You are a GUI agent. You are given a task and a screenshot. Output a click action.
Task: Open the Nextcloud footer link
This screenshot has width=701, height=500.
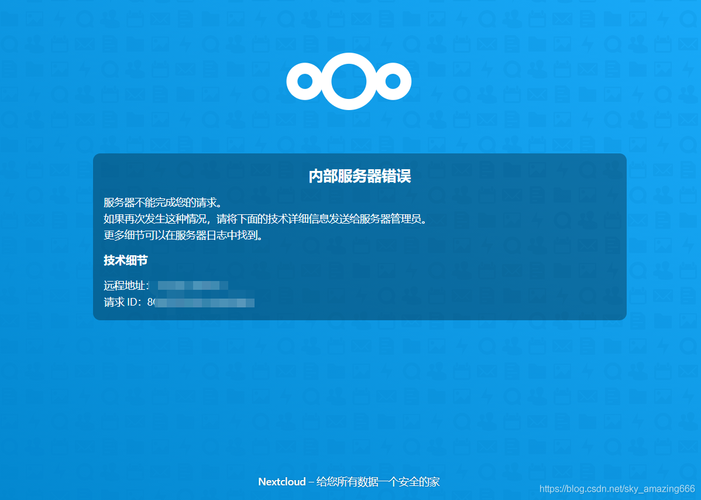tap(282, 482)
